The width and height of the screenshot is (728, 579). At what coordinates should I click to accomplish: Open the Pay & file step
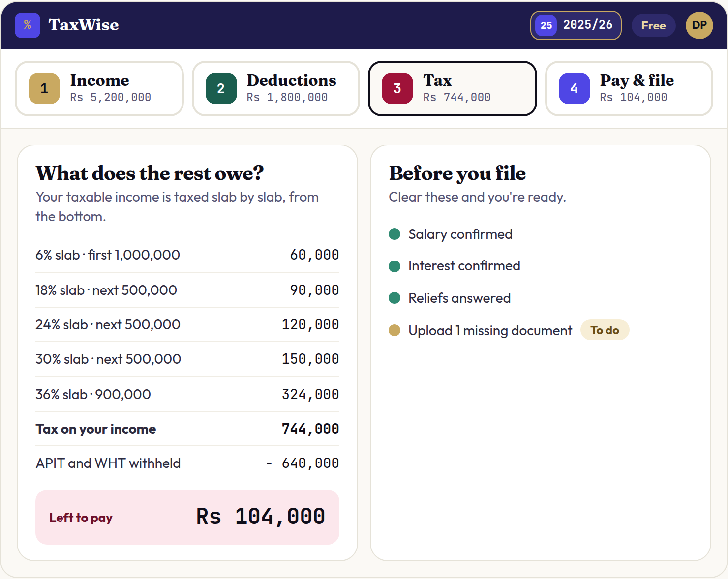[x=629, y=88]
